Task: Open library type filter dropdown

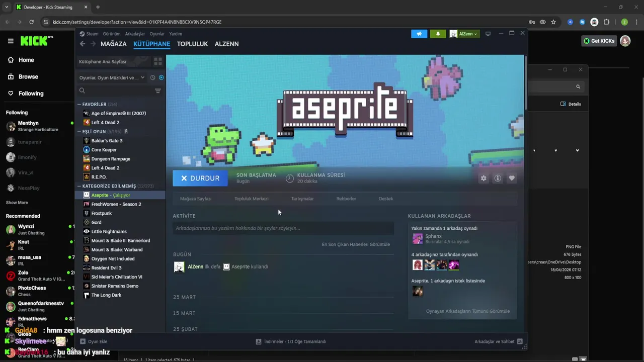Action: point(112,77)
